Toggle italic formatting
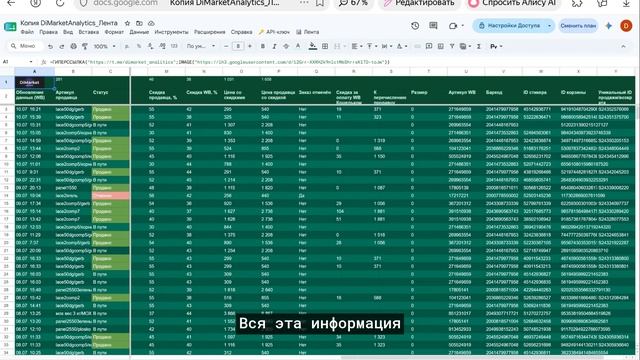This screenshot has height=360, width=640. [274, 47]
